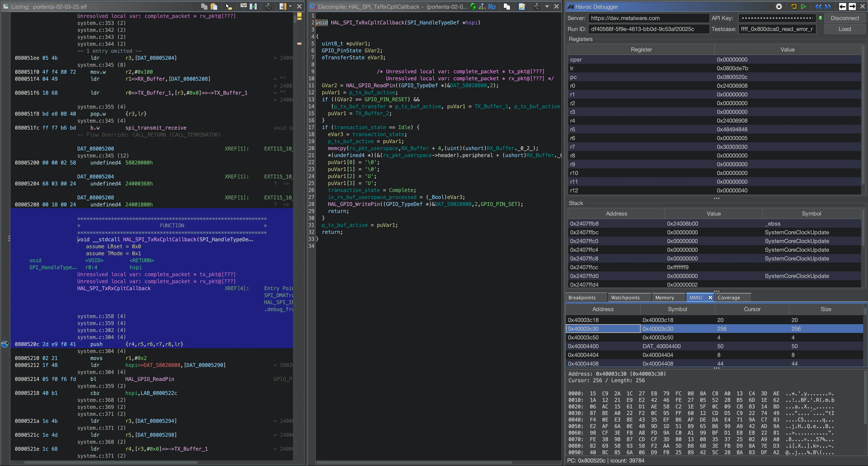Select the snapshot camera icon in Listing toolbar
The height and width of the screenshot is (466, 868).
(268, 6)
